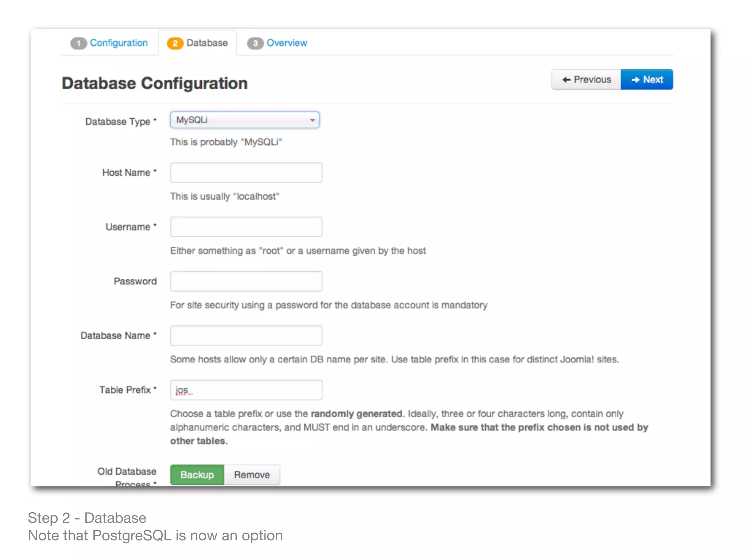The height and width of the screenshot is (560, 747).
Task: Open the Configuration step tab
Action: 109,43
